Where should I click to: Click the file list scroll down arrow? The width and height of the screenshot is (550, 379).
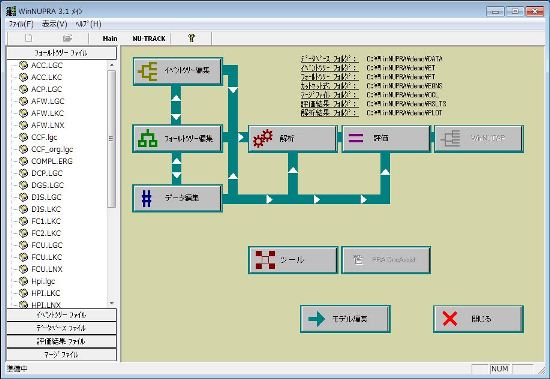pos(112,303)
